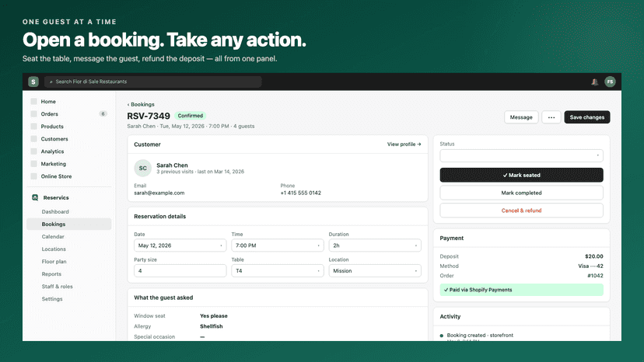This screenshot has height=362, width=644.
Task: Open the Table dropdown T4
Action: pyautogui.click(x=277, y=271)
